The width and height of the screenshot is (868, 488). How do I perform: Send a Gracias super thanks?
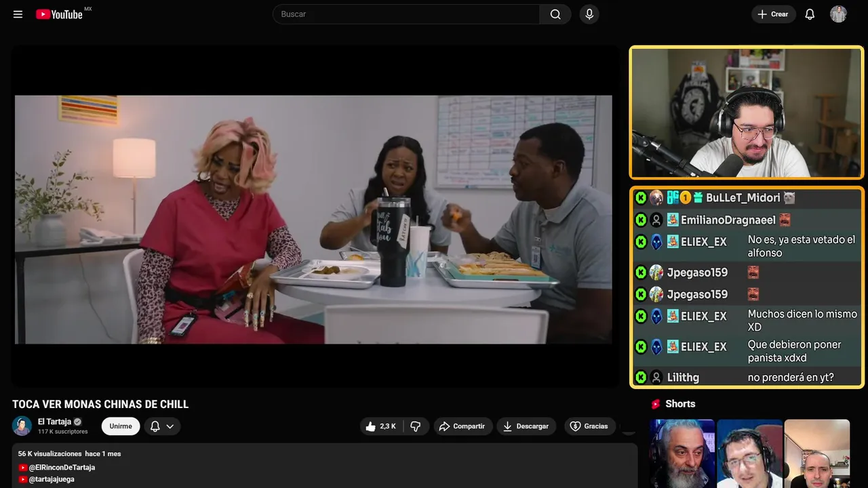click(589, 426)
